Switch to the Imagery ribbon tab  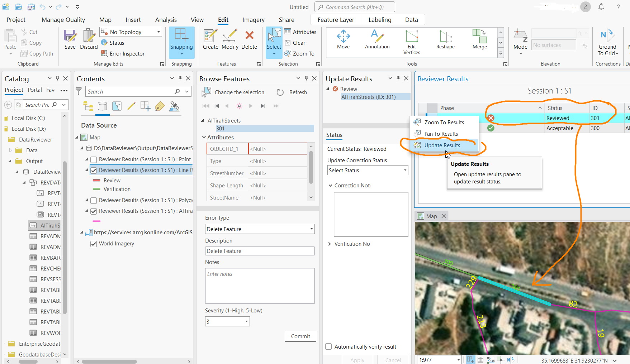tap(253, 20)
